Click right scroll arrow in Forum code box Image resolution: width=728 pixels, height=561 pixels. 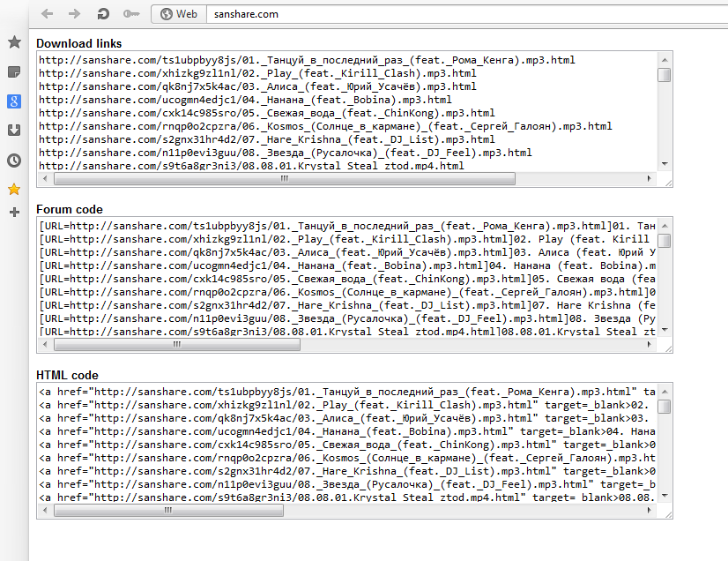click(x=649, y=344)
